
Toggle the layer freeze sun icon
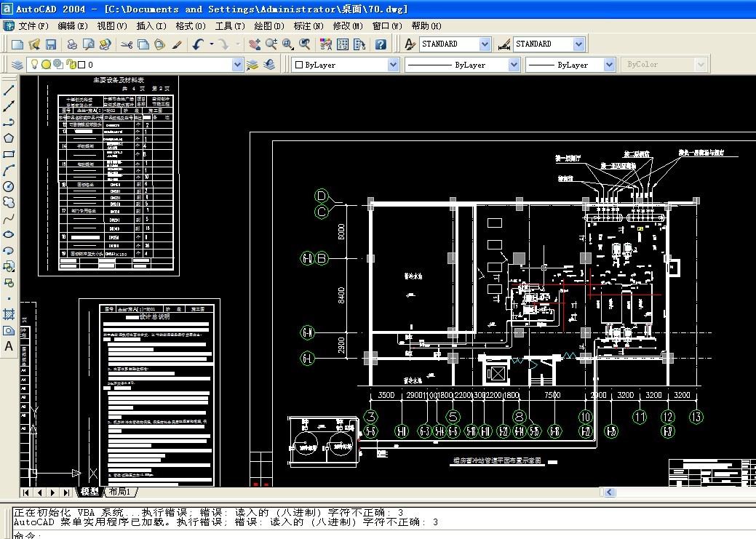pyautogui.click(x=46, y=64)
